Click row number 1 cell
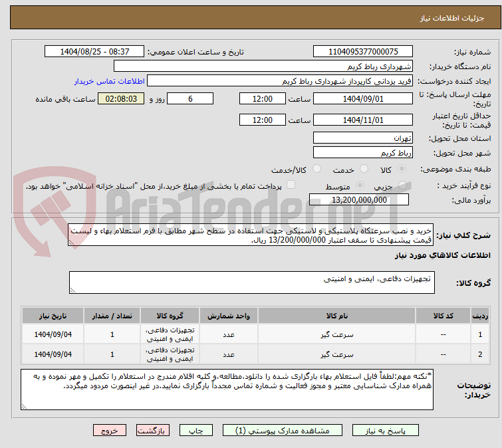502x448 pixels. [x=480, y=334]
